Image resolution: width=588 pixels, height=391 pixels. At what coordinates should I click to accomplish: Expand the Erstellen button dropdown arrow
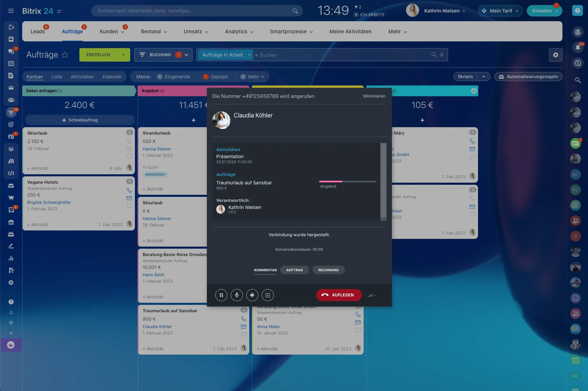[x=123, y=55]
